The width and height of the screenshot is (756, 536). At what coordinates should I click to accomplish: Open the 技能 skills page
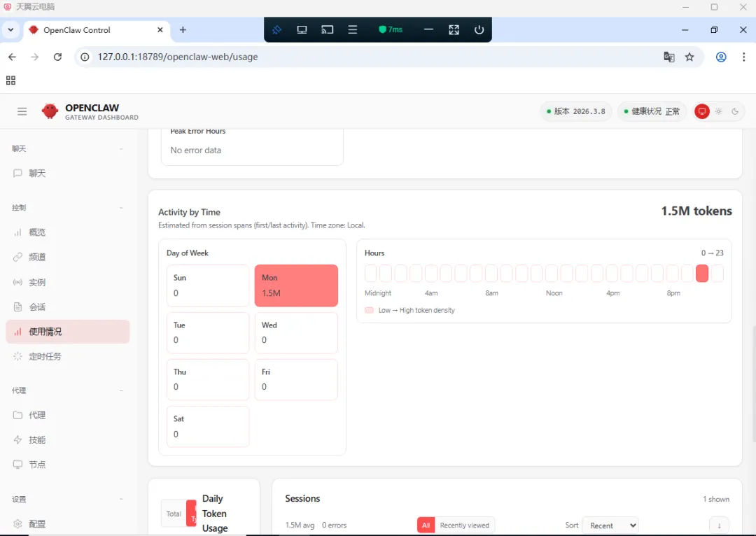[67, 439]
